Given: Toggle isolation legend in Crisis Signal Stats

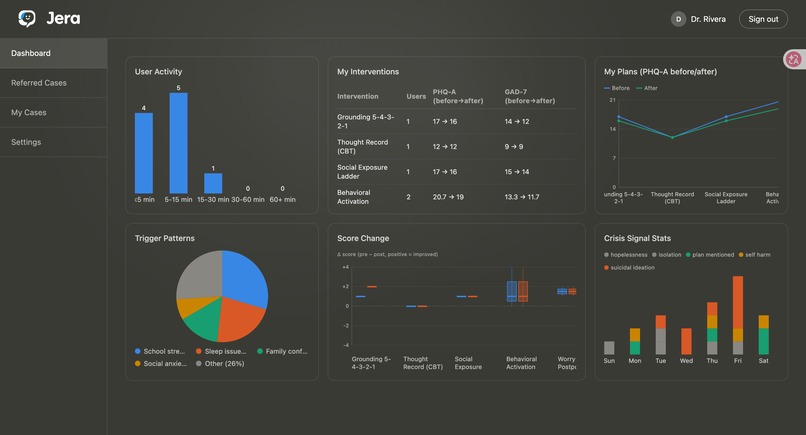Looking at the screenshot, I should point(667,255).
